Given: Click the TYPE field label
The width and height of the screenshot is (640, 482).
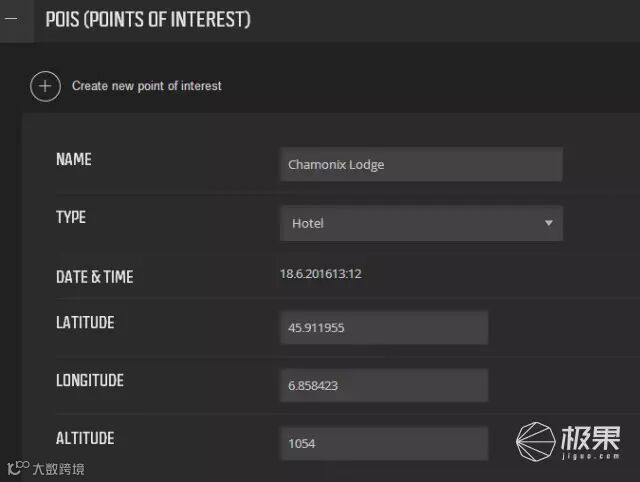Looking at the screenshot, I should pos(71,218).
